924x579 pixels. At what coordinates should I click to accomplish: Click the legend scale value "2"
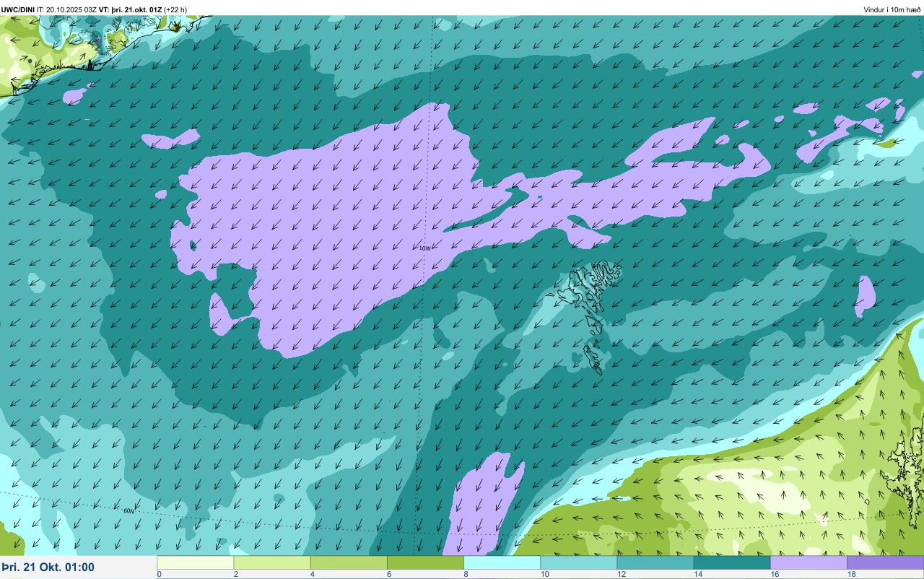pyautogui.click(x=235, y=575)
